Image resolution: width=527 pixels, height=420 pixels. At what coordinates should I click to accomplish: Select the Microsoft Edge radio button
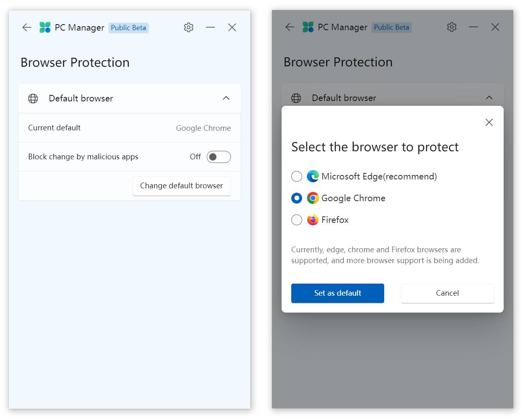coord(296,176)
